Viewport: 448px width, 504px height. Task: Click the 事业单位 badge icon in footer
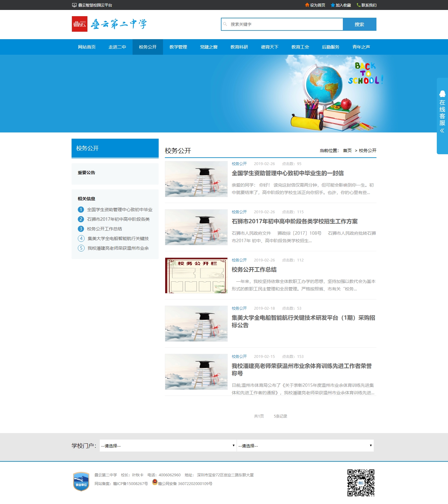pos(81,481)
